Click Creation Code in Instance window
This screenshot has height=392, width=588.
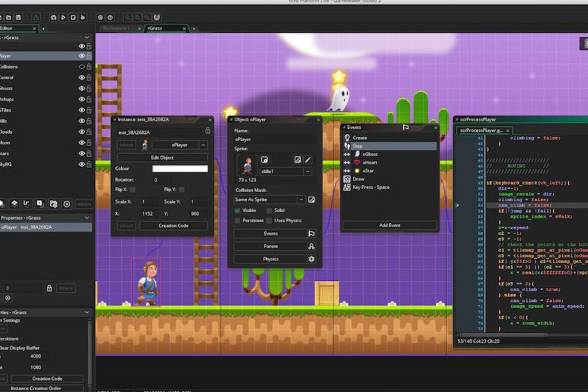(x=173, y=226)
